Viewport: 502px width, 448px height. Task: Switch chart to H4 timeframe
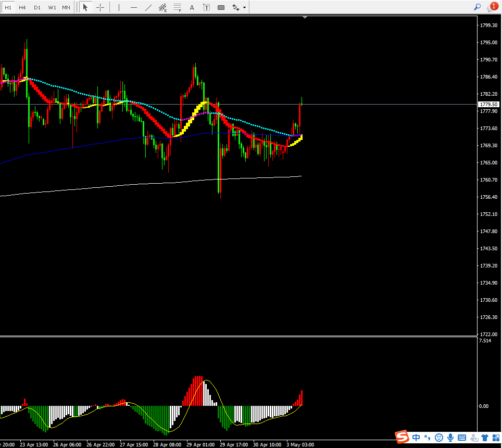click(x=22, y=7)
